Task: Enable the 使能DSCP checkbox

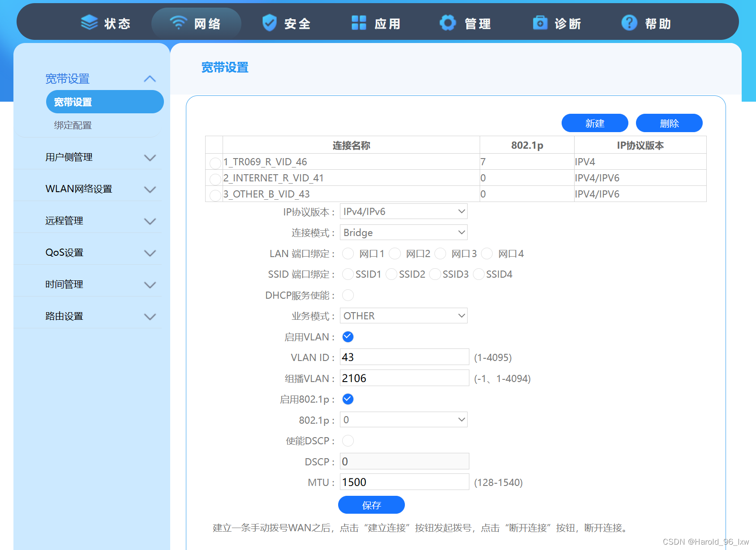Action: click(348, 441)
